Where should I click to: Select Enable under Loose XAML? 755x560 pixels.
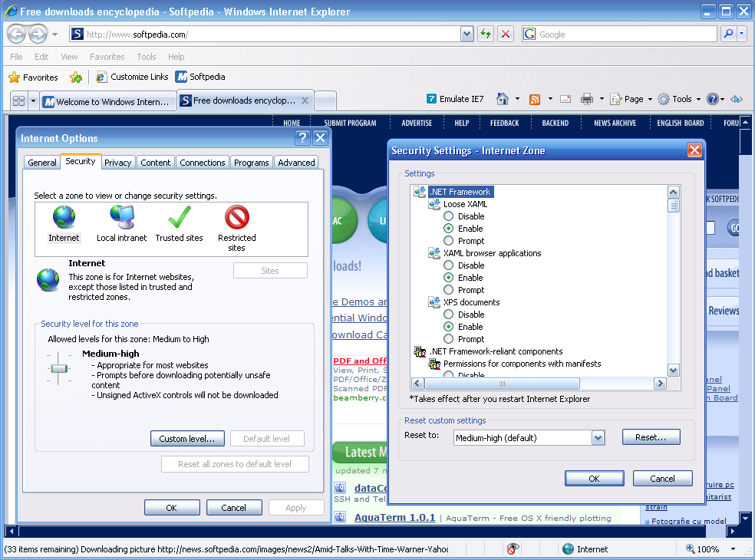click(448, 229)
